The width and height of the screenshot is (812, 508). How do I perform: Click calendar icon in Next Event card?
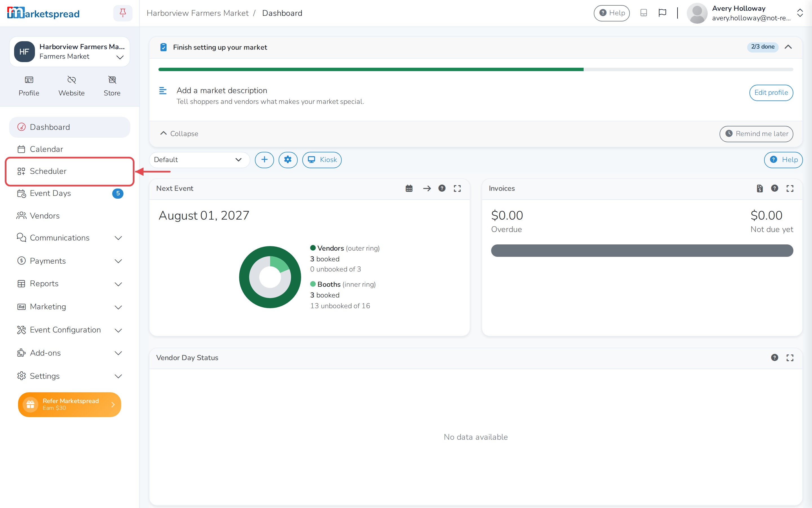pyautogui.click(x=409, y=189)
